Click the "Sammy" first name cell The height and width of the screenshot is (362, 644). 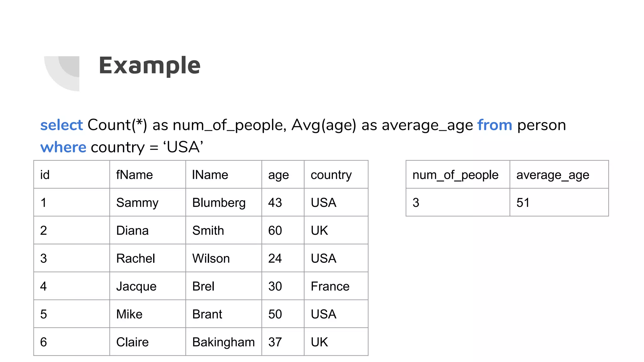137,203
